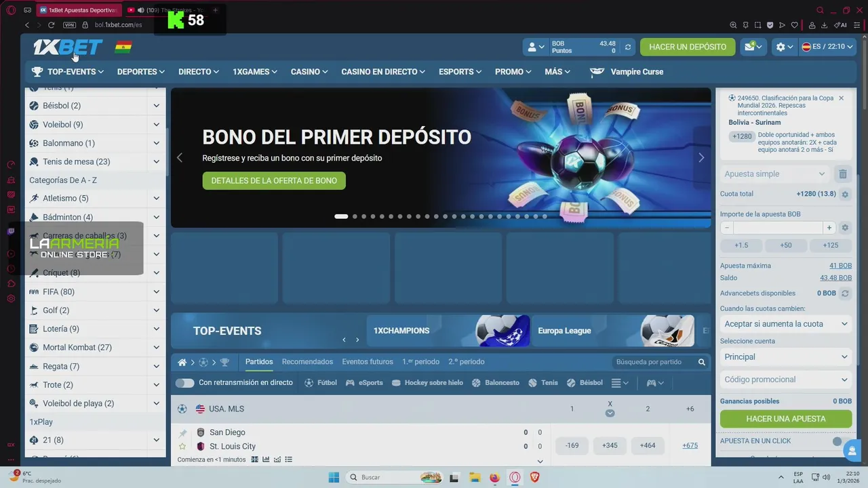Viewport: 868px width, 488px height.
Task: Open the ES language and time dropdown
Action: [x=827, y=47]
